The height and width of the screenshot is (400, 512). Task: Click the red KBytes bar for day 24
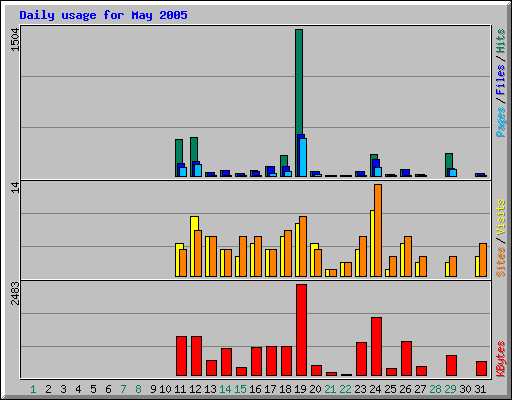[376, 347]
